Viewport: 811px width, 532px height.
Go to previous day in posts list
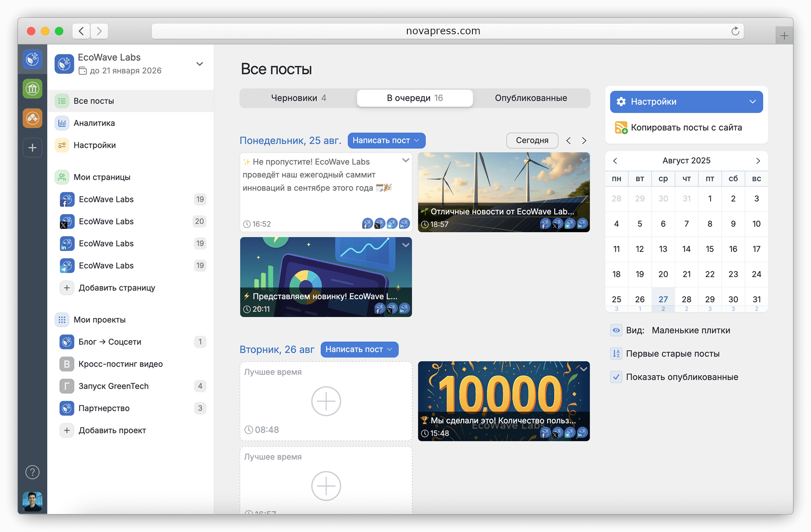pyautogui.click(x=569, y=141)
